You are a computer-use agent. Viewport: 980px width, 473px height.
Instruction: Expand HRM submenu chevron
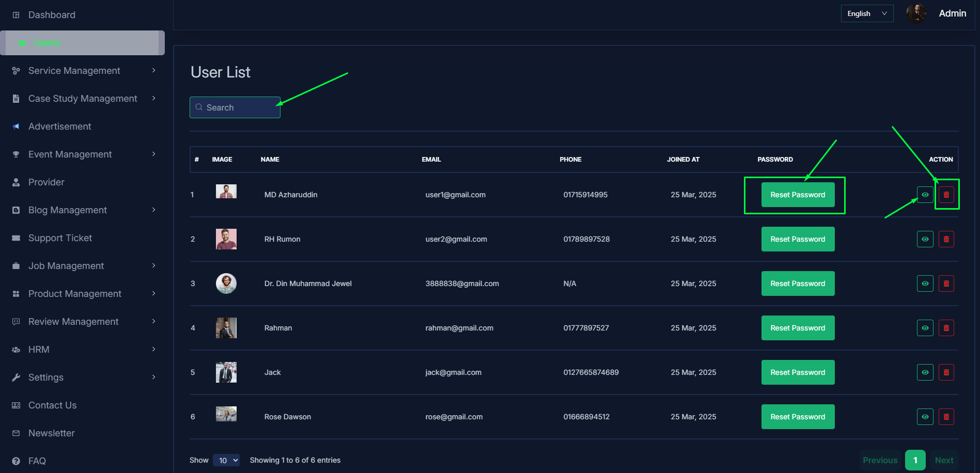coord(154,349)
